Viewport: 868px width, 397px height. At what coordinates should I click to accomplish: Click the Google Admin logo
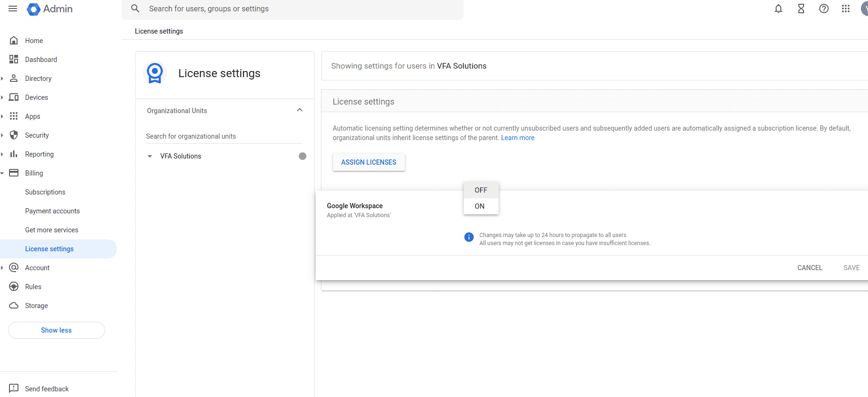50,9
